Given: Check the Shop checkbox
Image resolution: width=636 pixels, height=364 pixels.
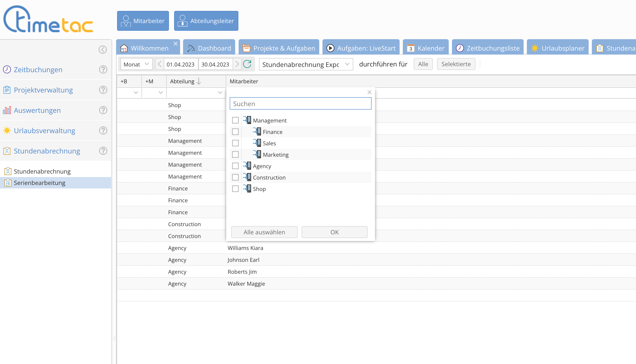Looking at the screenshot, I should point(235,188).
